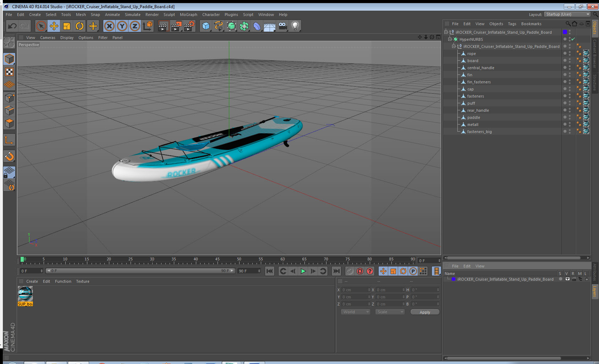The width and height of the screenshot is (599, 364).
Task: Click the Coordinate System icon
Action: click(x=148, y=26)
